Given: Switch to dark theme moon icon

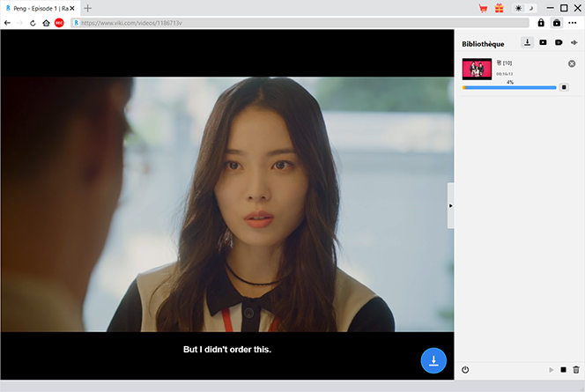Looking at the screenshot, I should 531,8.
